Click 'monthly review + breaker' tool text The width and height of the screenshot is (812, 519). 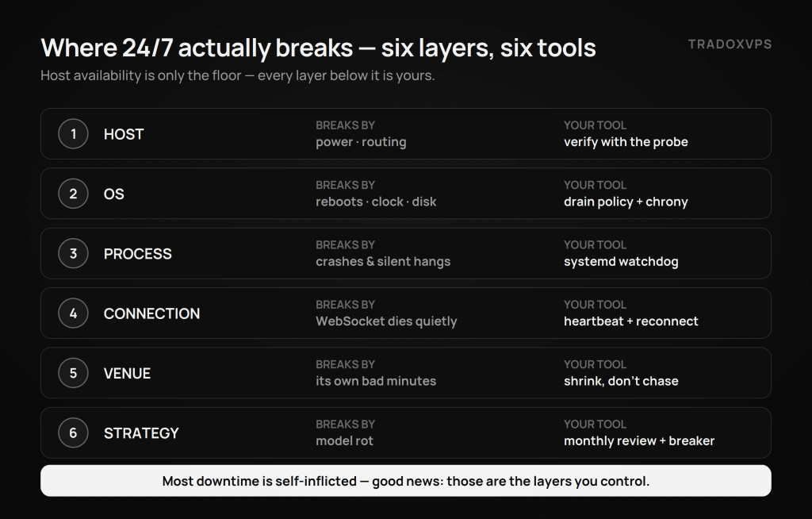639,440
